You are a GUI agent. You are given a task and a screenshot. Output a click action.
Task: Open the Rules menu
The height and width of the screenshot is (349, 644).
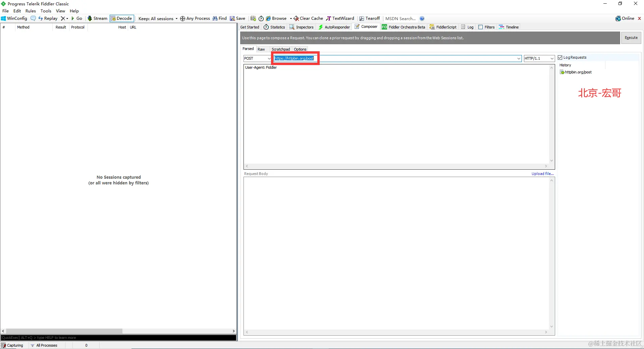tap(31, 11)
